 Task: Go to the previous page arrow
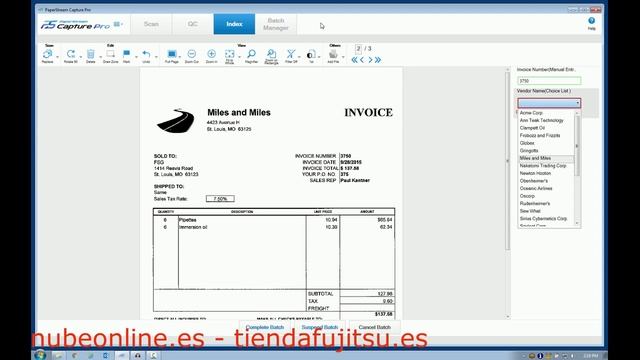click(362, 60)
